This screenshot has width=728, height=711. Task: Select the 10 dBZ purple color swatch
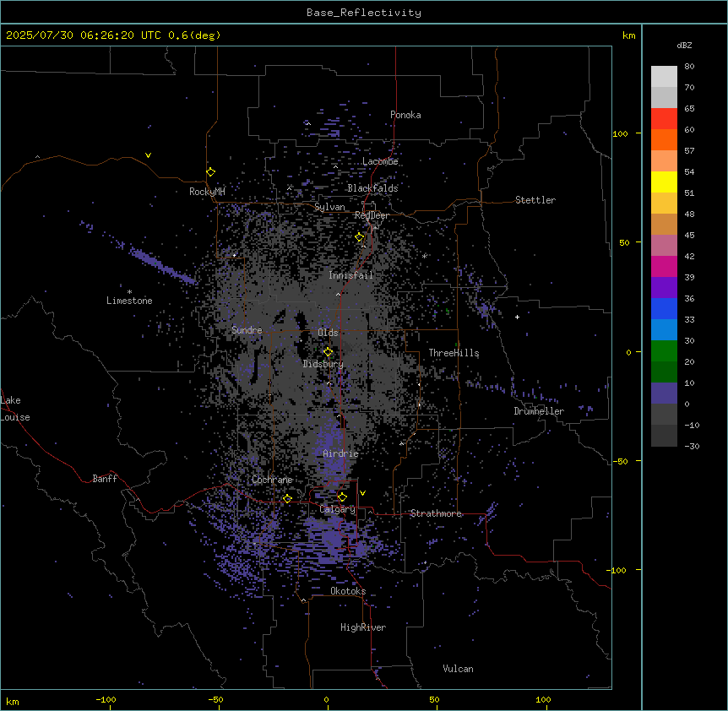664,393
